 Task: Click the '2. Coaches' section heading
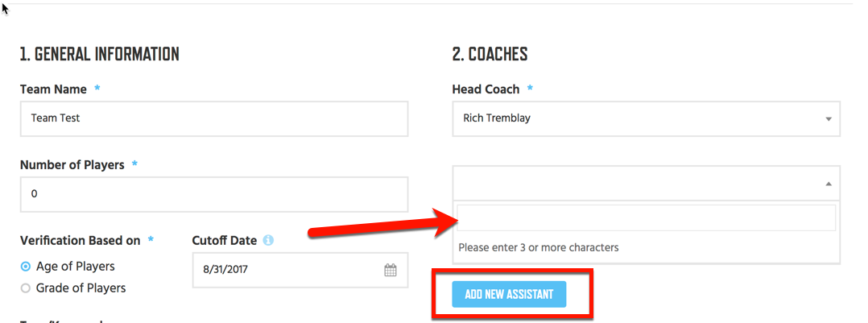[x=490, y=54]
